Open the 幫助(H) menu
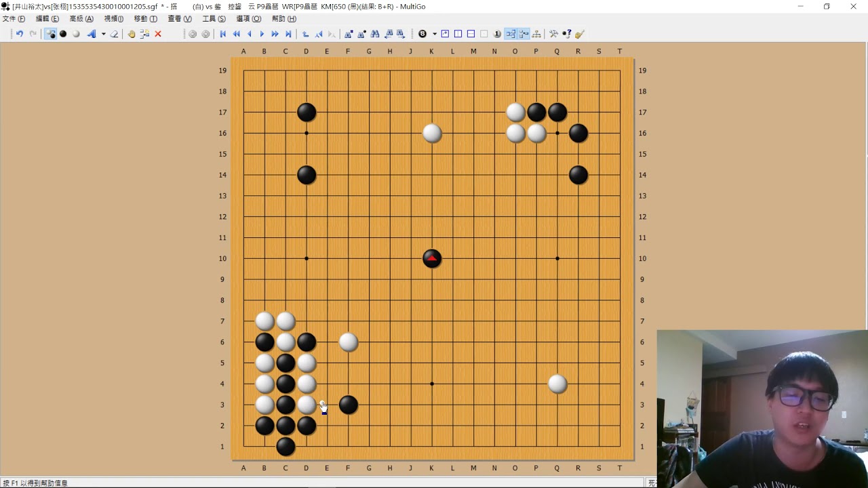This screenshot has width=868, height=488. [283, 19]
